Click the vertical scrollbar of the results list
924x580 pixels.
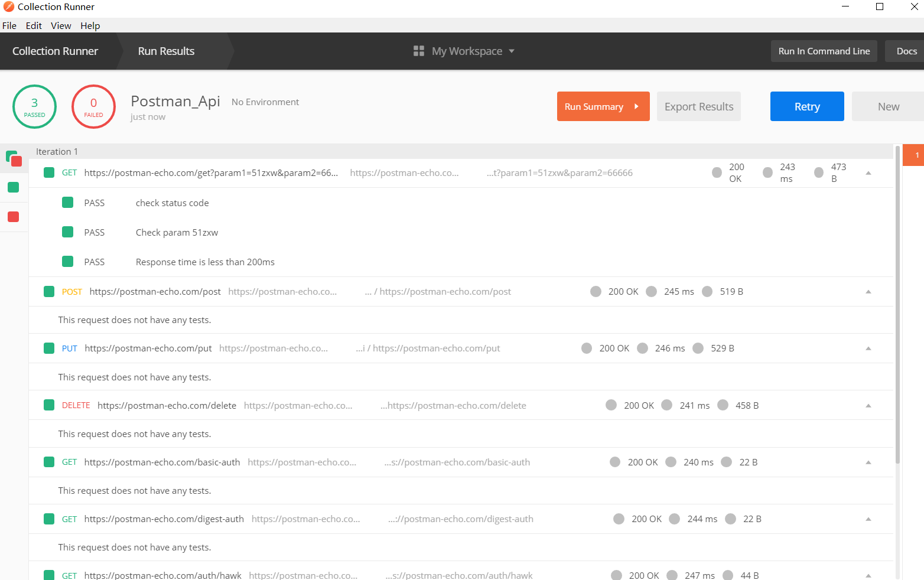coord(897,304)
